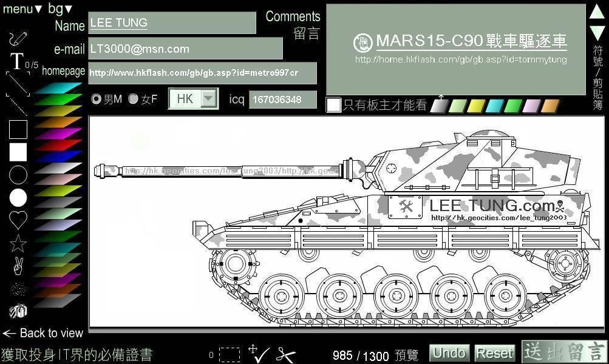The image size is (609, 364).
Task: Select the star shape stamp
Action: [x=18, y=244]
